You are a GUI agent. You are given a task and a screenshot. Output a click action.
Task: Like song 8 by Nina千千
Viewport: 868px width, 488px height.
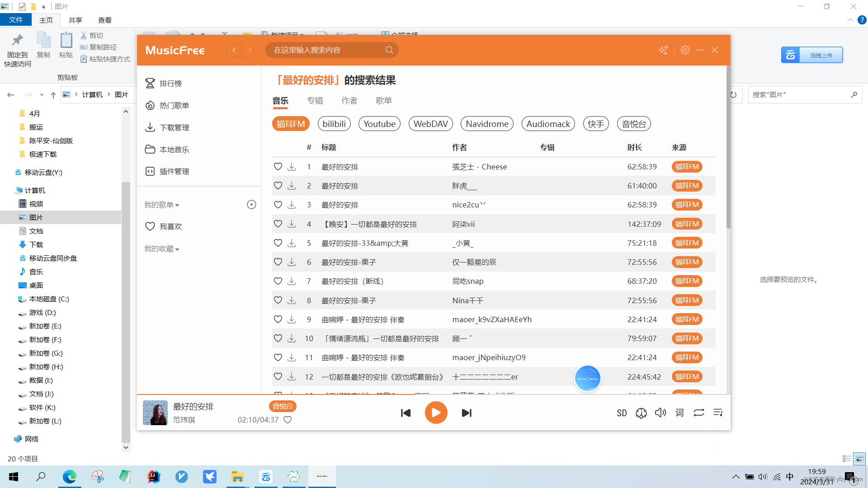click(278, 300)
